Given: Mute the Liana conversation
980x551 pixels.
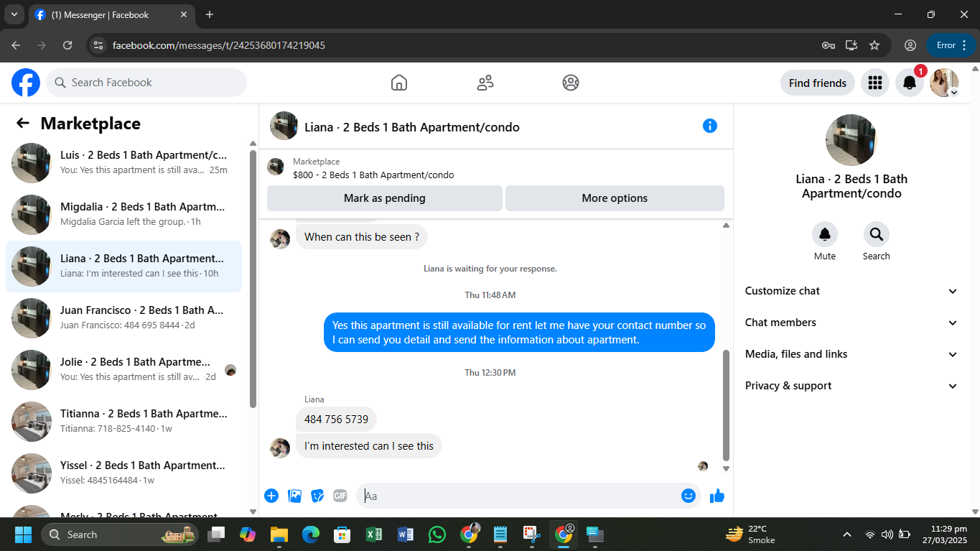Looking at the screenshot, I should click(x=825, y=234).
